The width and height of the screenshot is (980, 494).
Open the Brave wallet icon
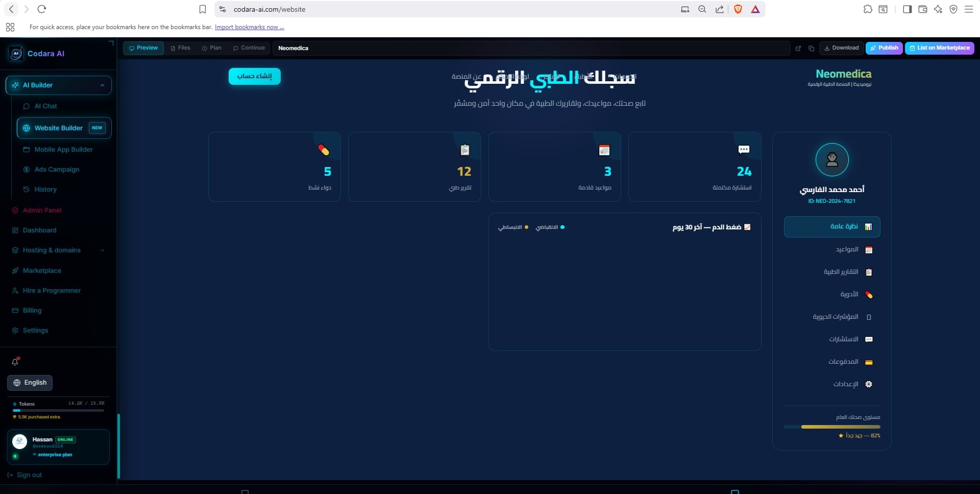click(x=923, y=9)
